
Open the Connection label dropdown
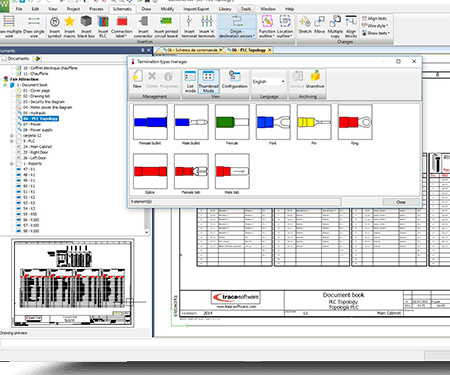tap(122, 27)
